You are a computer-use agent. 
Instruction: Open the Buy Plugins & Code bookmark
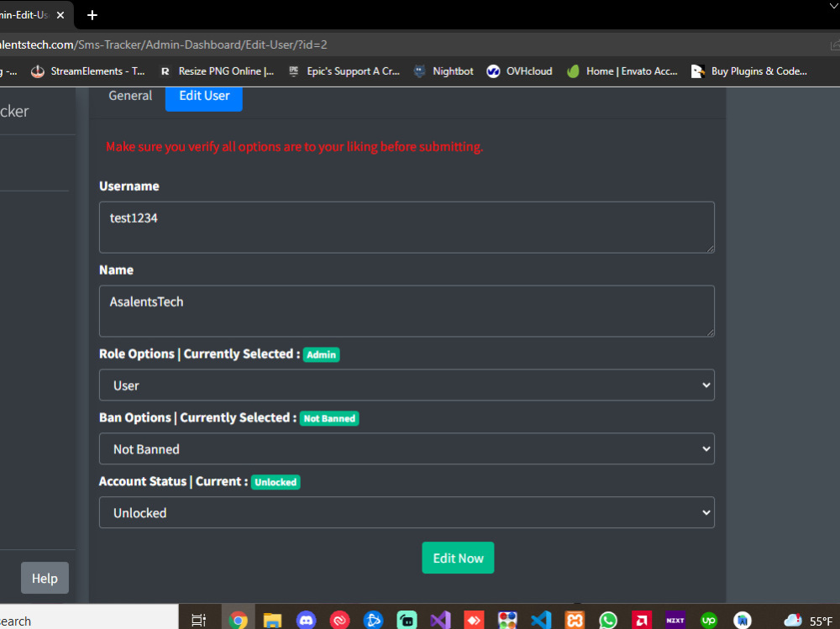pos(749,71)
